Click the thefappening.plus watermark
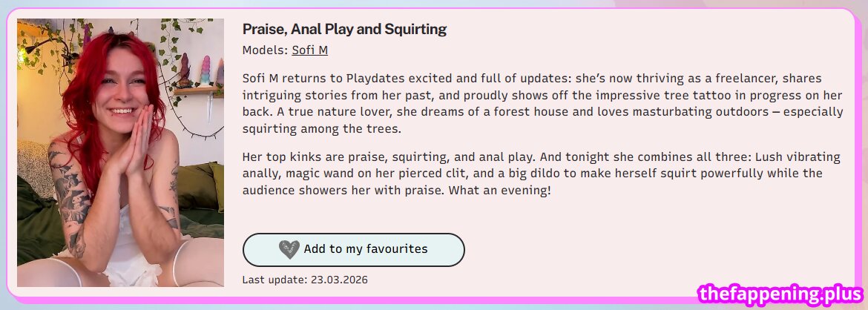 [x=781, y=295]
